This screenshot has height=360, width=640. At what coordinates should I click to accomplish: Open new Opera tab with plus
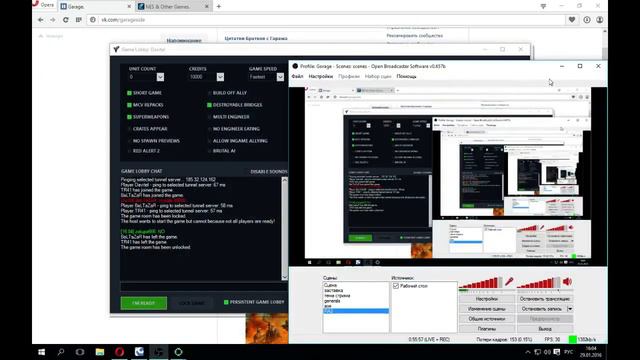pos(219,6)
